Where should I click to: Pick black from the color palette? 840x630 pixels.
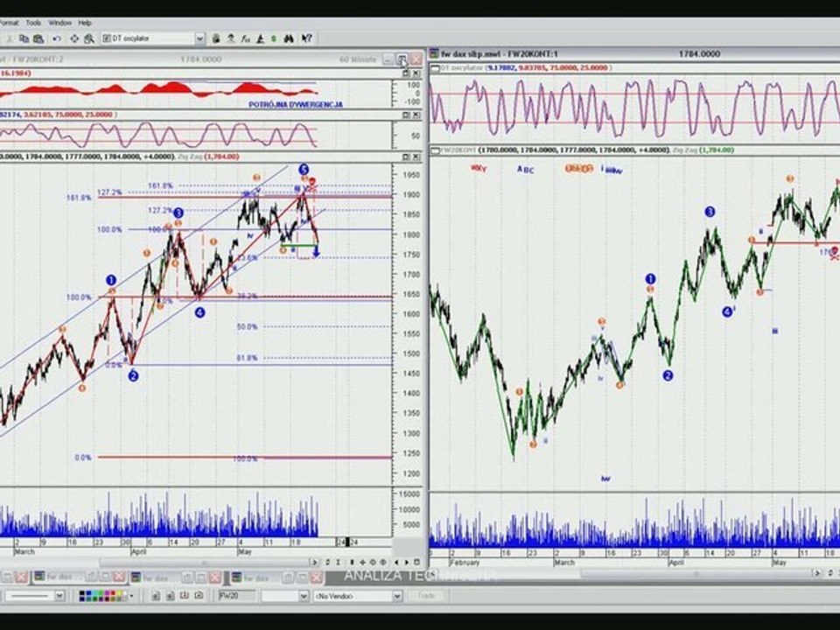(x=82, y=593)
